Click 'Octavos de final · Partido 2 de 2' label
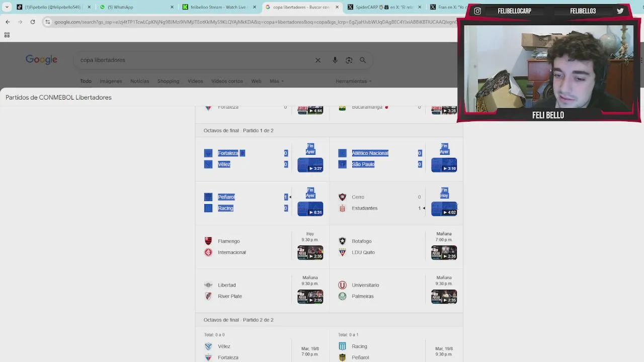Viewport: 644px width, 362px height. (238, 320)
